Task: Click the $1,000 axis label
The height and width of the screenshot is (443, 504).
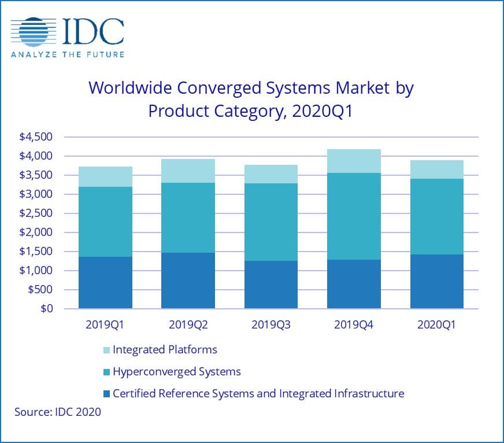Action: (36, 271)
